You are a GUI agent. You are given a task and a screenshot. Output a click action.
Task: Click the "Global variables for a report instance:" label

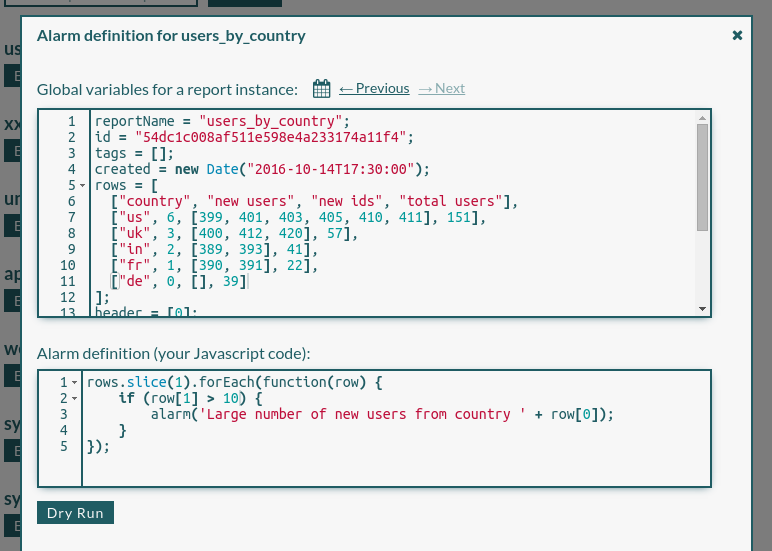point(167,90)
